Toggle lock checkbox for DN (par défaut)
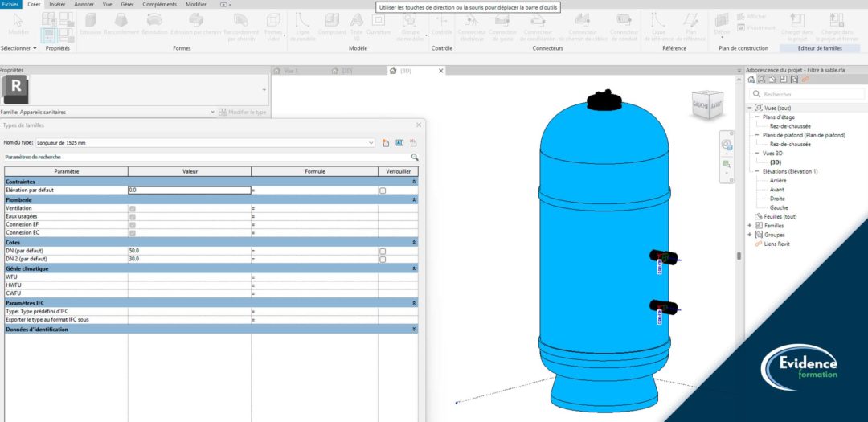The width and height of the screenshot is (868, 422). coord(383,251)
